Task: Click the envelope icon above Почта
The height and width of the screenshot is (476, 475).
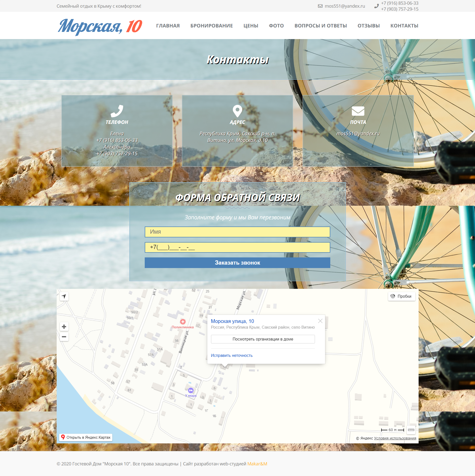Action: 358,111
